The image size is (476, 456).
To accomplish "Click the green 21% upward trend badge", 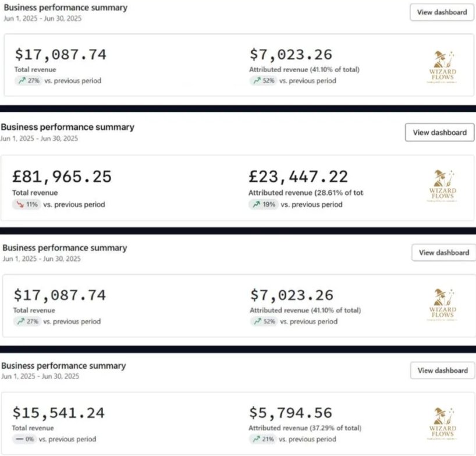I will (263, 439).
